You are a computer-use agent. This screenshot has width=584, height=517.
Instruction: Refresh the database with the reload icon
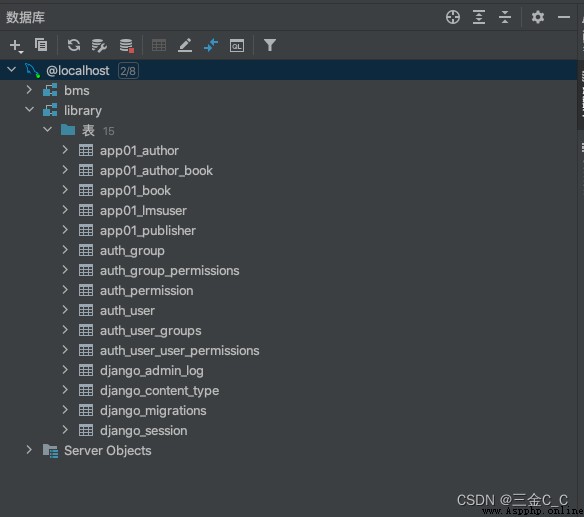coord(74,45)
